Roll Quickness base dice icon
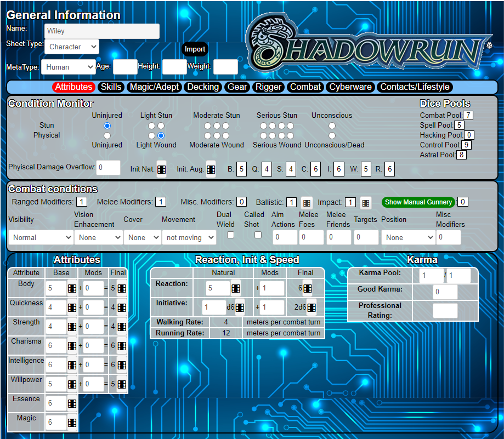This screenshot has width=504, height=439. point(72,307)
